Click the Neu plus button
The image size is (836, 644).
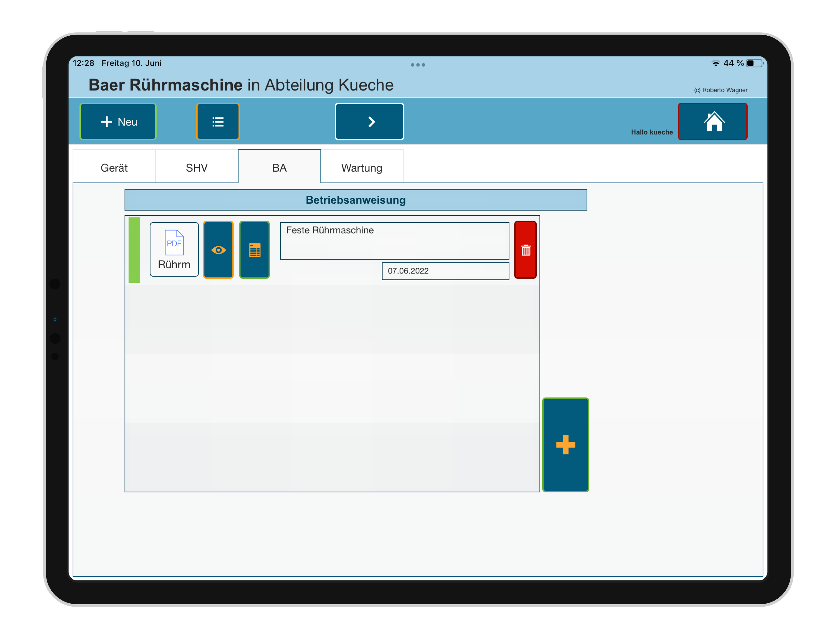[118, 122]
